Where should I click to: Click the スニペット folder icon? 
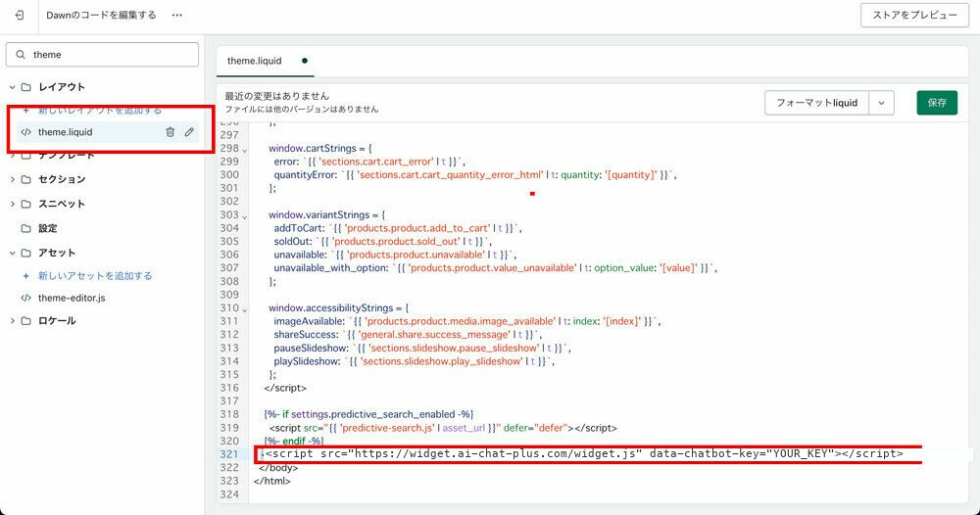[26, 204]
